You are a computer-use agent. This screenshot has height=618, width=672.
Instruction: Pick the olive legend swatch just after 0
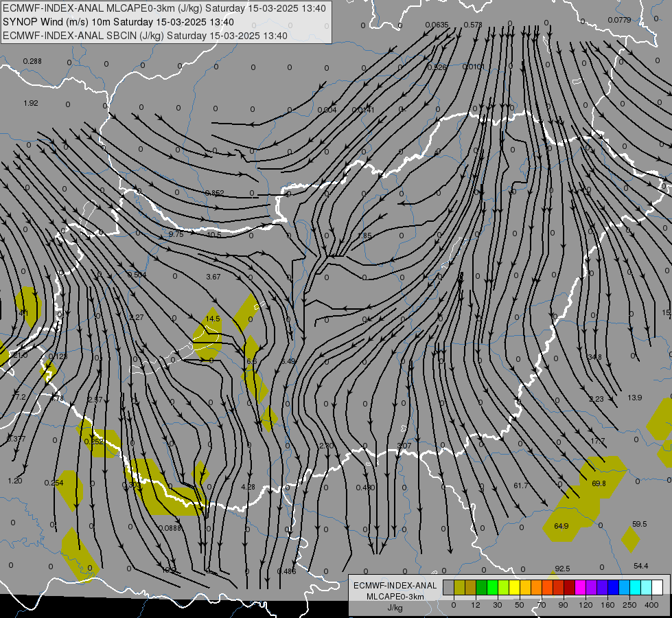(x=459, y=588)
